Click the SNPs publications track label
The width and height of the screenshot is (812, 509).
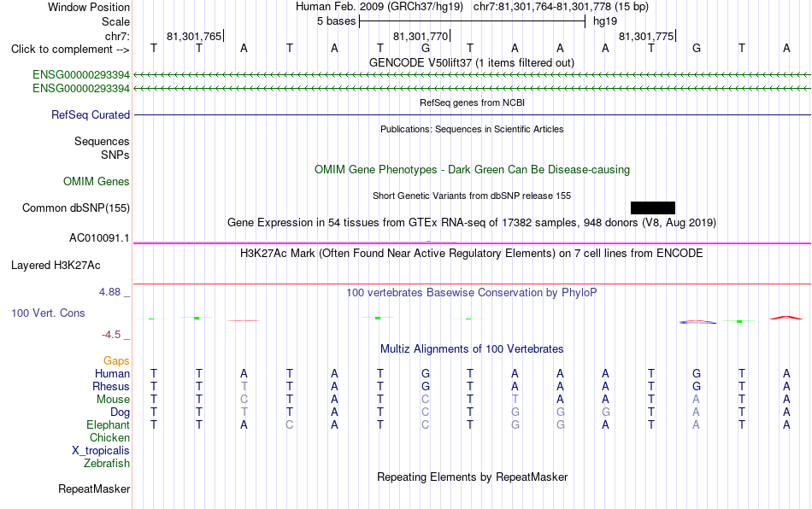[115, 155]
